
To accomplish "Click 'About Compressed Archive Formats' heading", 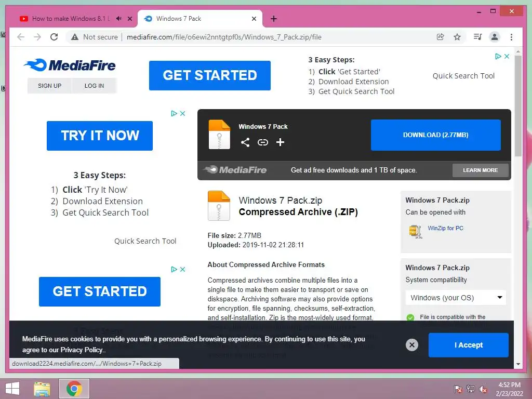I will coord(266,264).
